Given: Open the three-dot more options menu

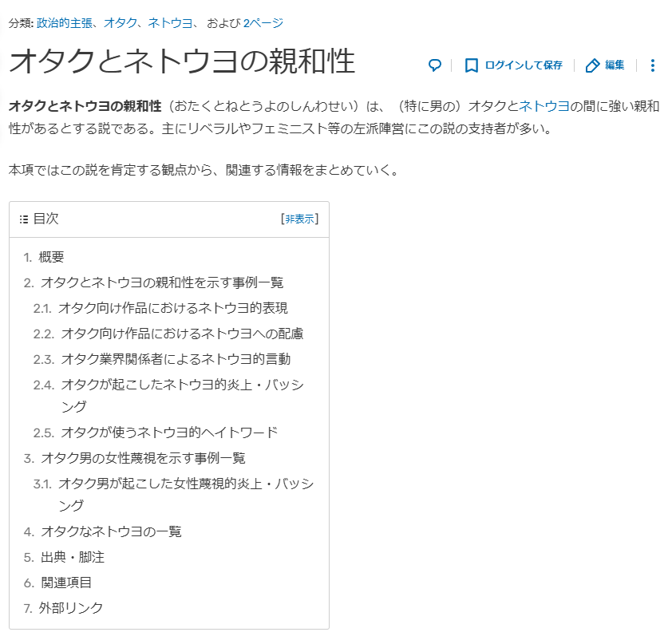Looking at the screenshot, I should (x=653, y=65).
